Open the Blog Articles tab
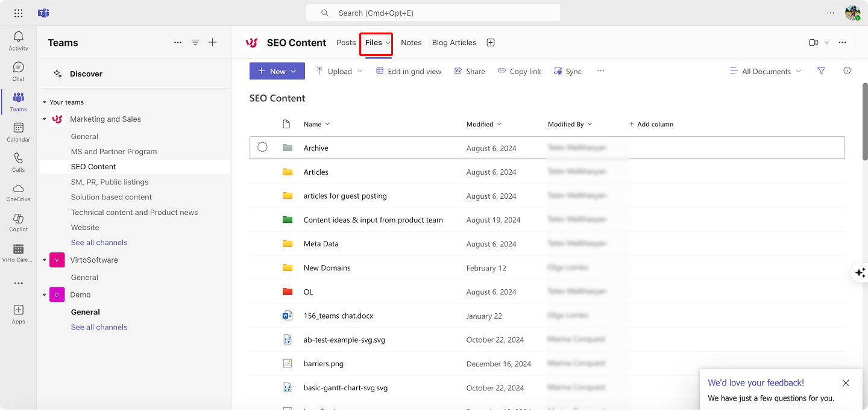The width and height of the screenshot is (868, 412). [454, 42]
